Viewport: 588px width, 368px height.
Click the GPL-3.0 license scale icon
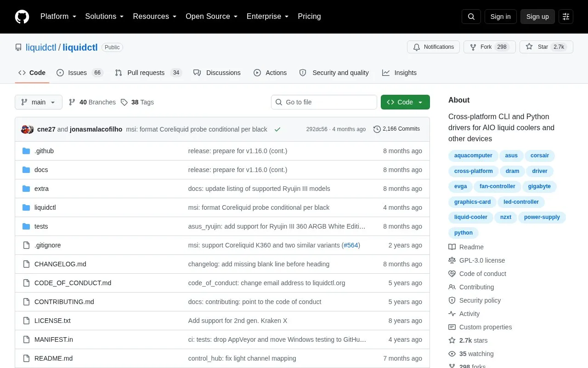click(x=452, y=260)
